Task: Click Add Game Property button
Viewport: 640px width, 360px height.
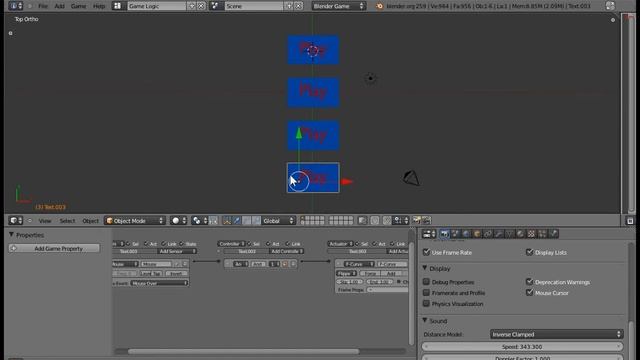Action: [54, 248]
